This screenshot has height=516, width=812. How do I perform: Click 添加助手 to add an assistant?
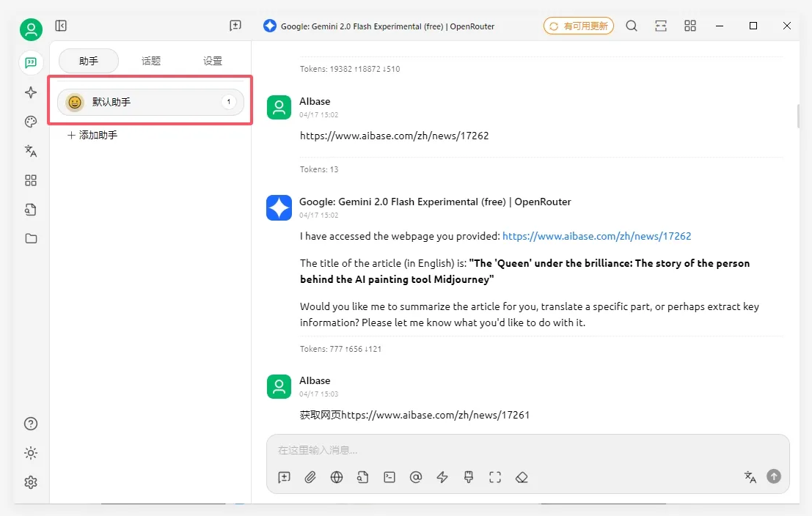click(x=92, y=136)
